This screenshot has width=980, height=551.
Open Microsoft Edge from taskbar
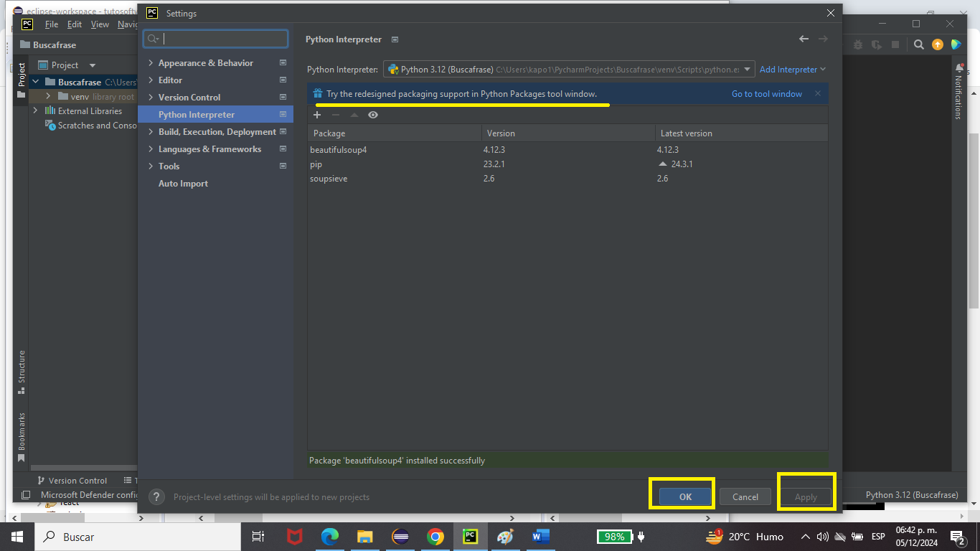tap(329, 537)
